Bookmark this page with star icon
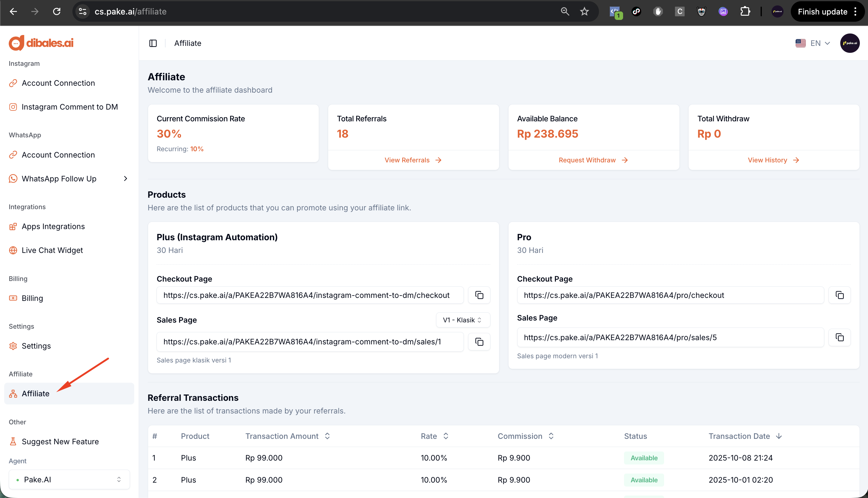This screenshot has width=868, height=498. click(x=584, y=12)
